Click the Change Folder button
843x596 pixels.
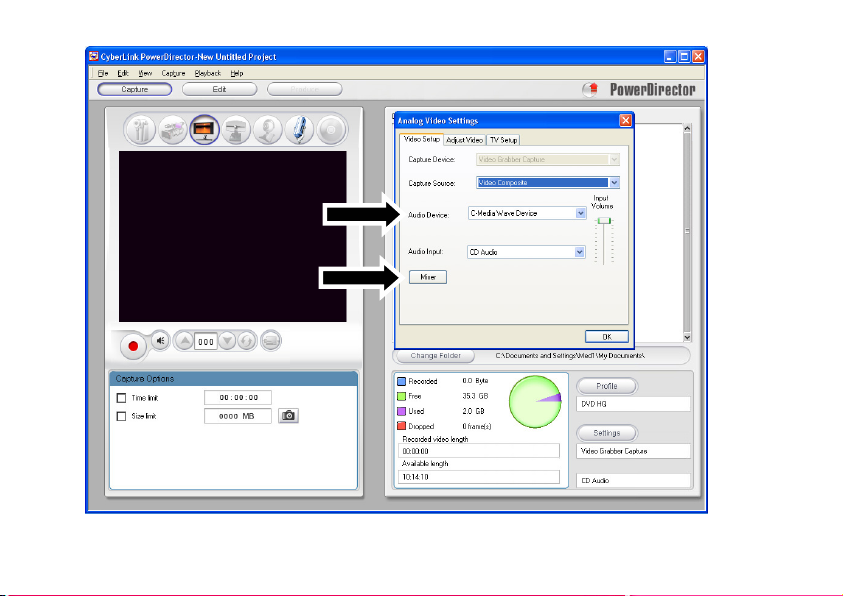tap(435, 356)
